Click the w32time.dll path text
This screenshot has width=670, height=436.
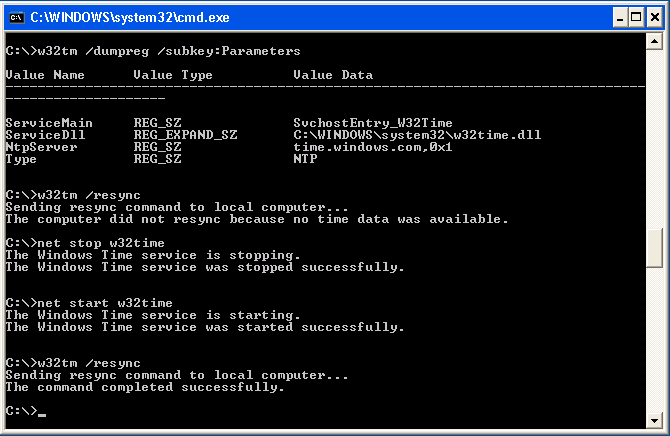417,135
